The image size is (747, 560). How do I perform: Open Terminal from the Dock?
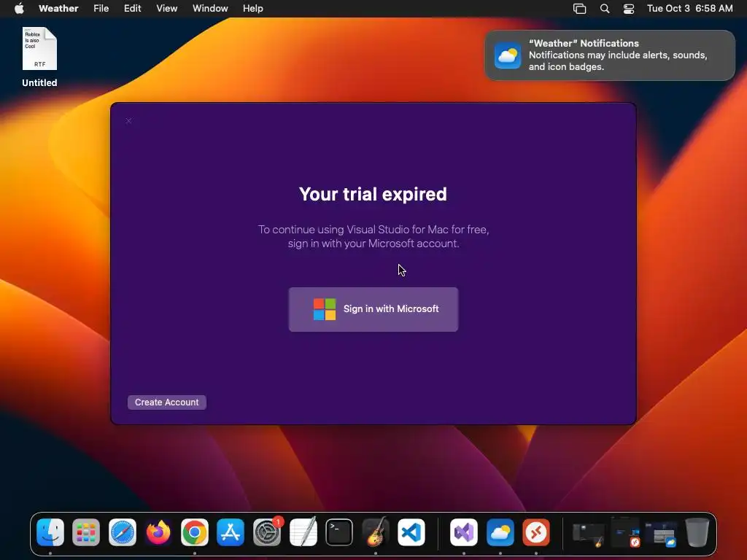click(x=339, y=532)
